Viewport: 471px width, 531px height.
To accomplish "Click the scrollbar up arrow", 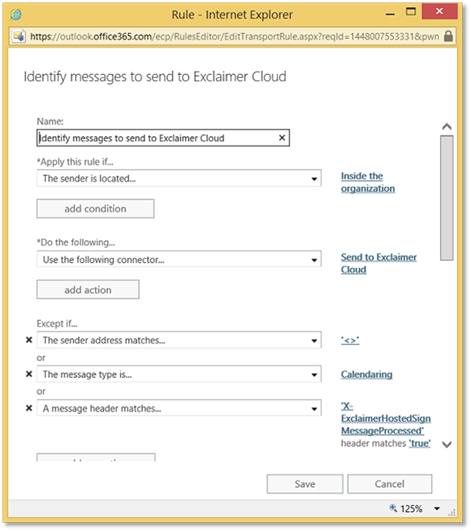I will pyautogui.click(x=447, y=127).
